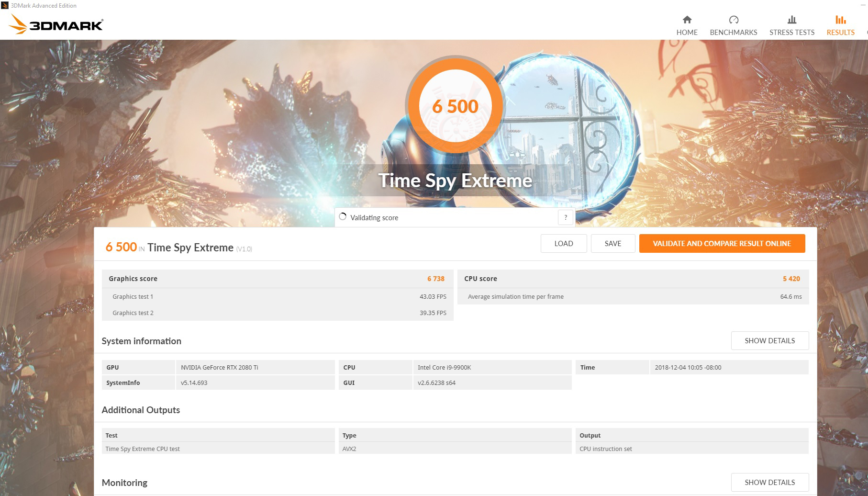Click the Results chart icon
The image size is (868, 496).
840,20
